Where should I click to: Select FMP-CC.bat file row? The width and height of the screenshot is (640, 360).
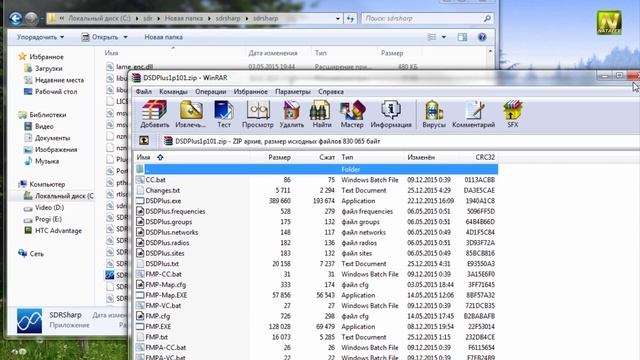coord(317,274)
